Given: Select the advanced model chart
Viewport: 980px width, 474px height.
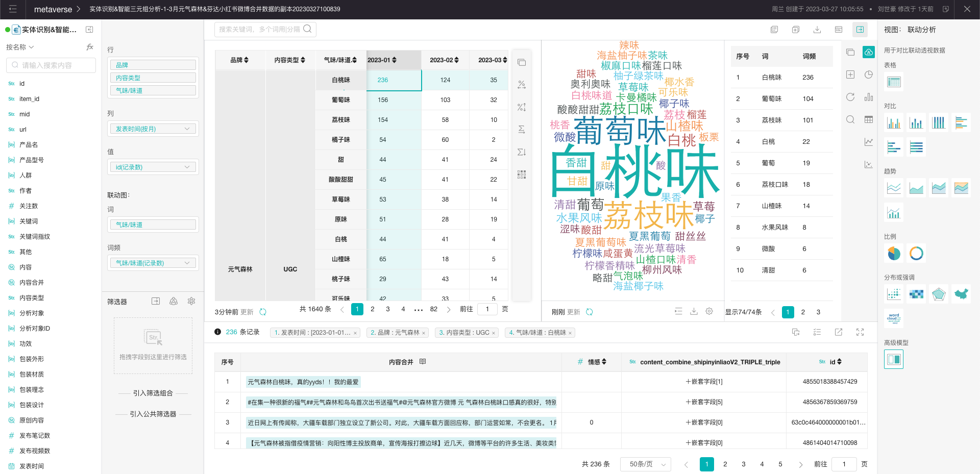Looking at the screenshot, I should pyautogui.click(x=894, y=359).
